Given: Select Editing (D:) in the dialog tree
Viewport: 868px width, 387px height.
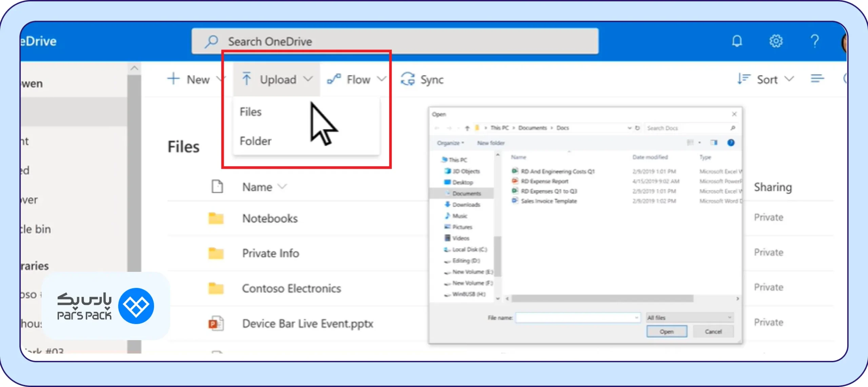Looking at the screenshot, I should coord(462,261).
